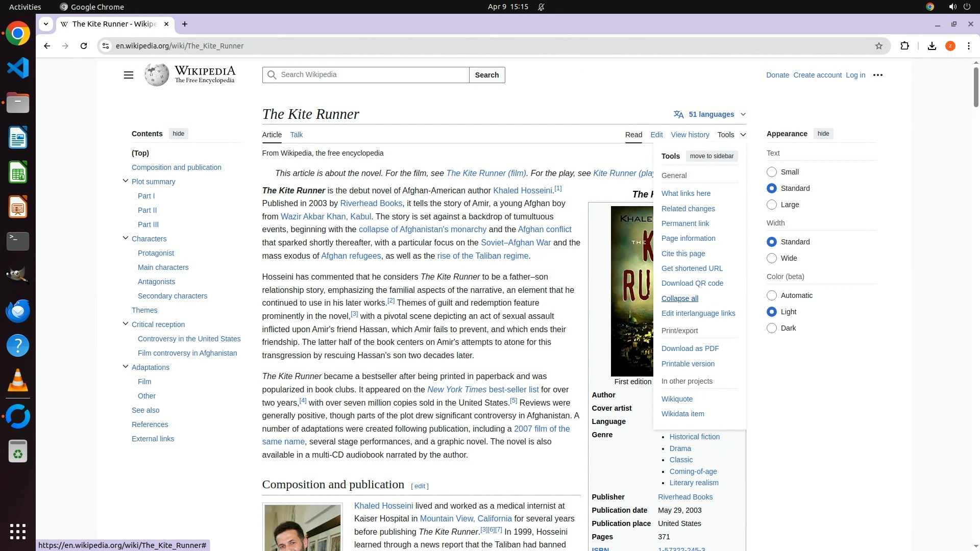Click the Wikipedia globe logo

157,75
